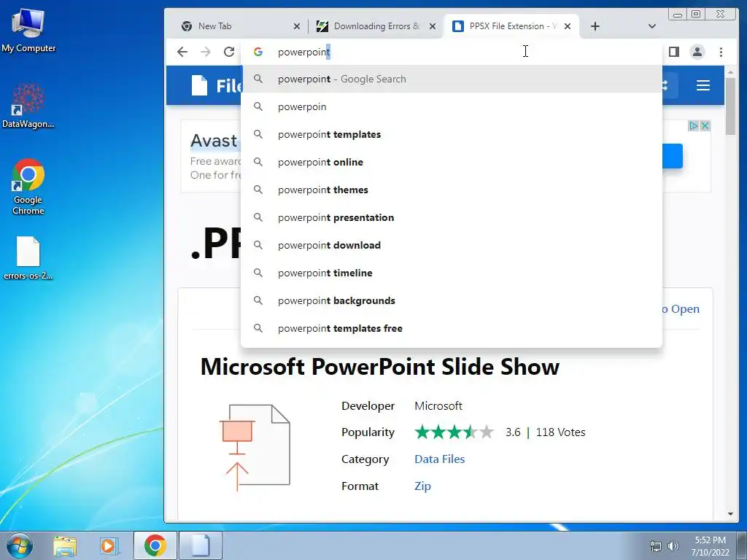Screen dimensions: 747x560
Task: Choose the 'powerpoint - Google Search' suggestion
Action: click(x=452, y=79)
